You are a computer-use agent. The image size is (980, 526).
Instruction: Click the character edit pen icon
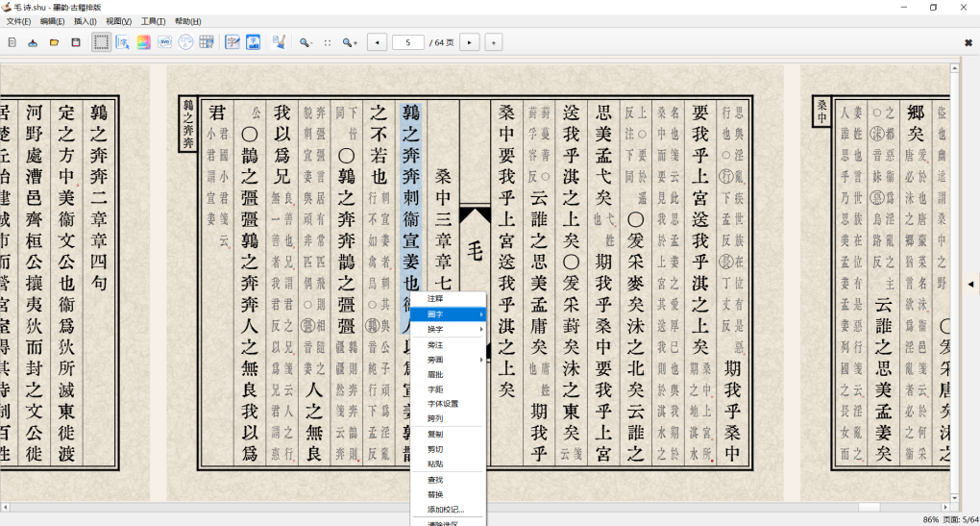point(233,42)
